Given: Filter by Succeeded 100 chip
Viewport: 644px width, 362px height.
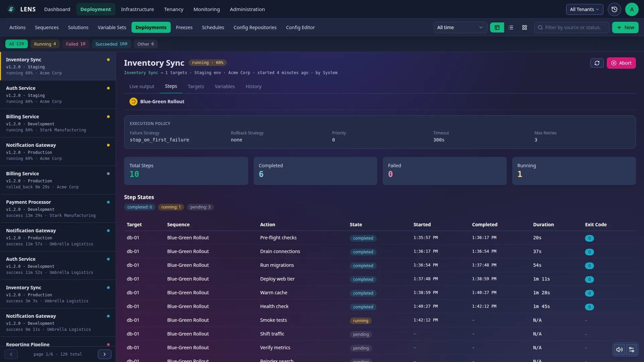Looking at the screenshot, I should coord(111,44).
